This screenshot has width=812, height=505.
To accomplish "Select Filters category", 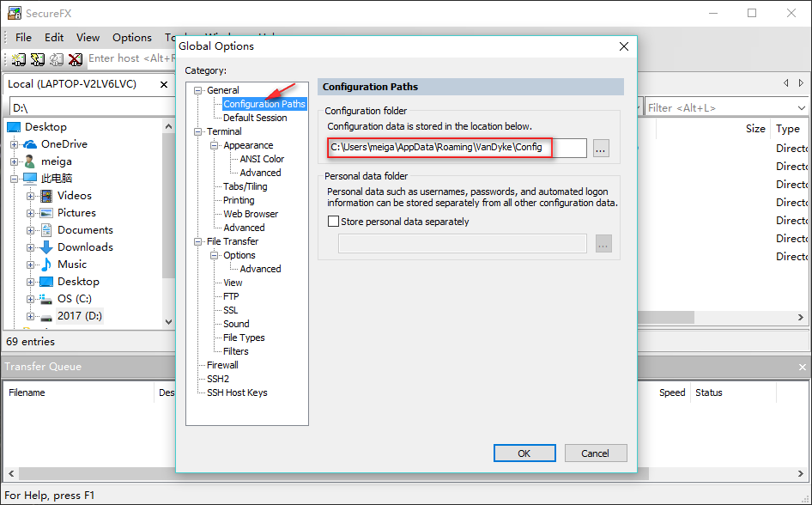I will 236,351.
